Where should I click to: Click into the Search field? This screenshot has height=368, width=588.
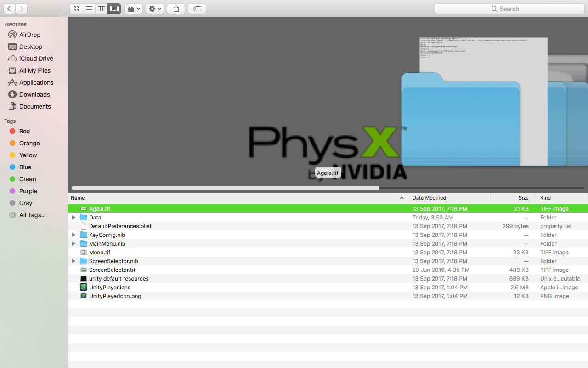509,9
